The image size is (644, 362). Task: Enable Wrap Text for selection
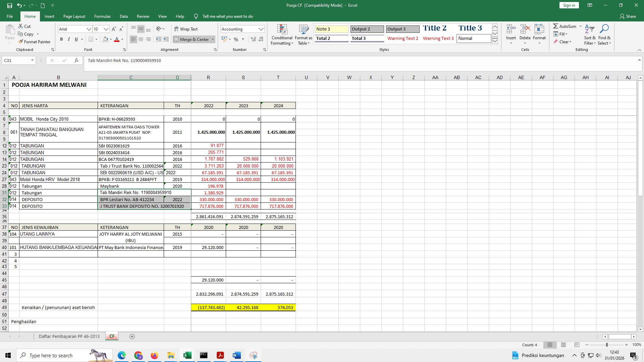[x=185, y=29]
